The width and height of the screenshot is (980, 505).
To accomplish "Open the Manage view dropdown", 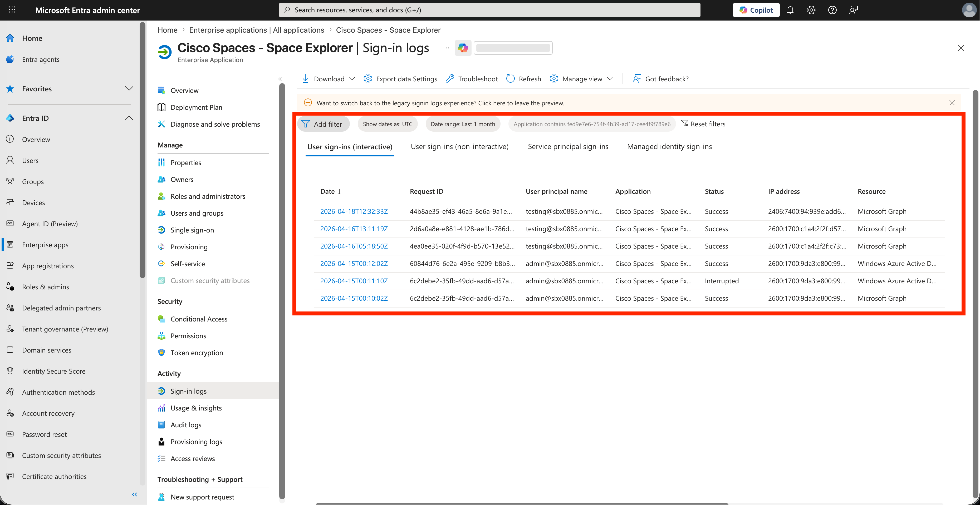I will point(581,79).
